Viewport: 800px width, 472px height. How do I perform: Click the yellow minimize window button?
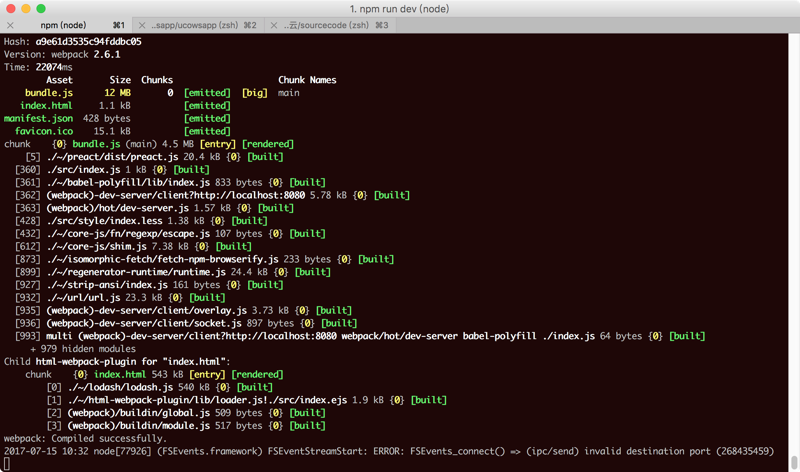pyautogui.click(x=26, y=9)
